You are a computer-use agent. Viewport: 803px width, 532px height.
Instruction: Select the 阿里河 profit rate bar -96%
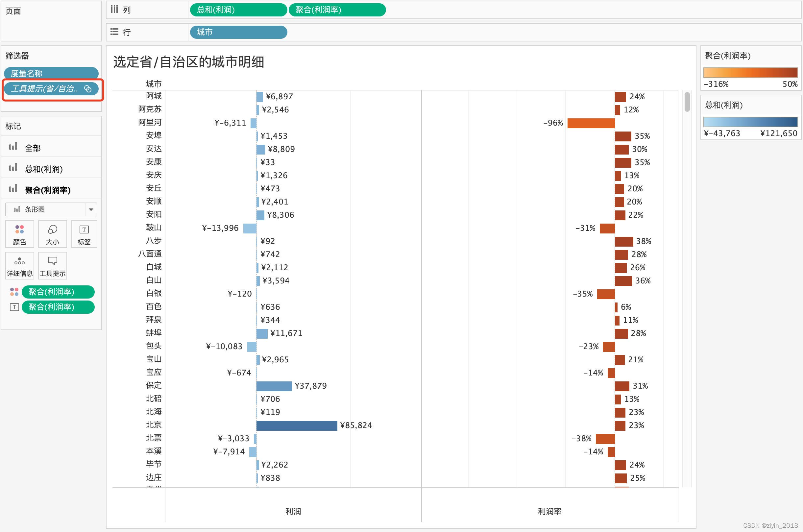pyautogui.click(x=591, y=123)
